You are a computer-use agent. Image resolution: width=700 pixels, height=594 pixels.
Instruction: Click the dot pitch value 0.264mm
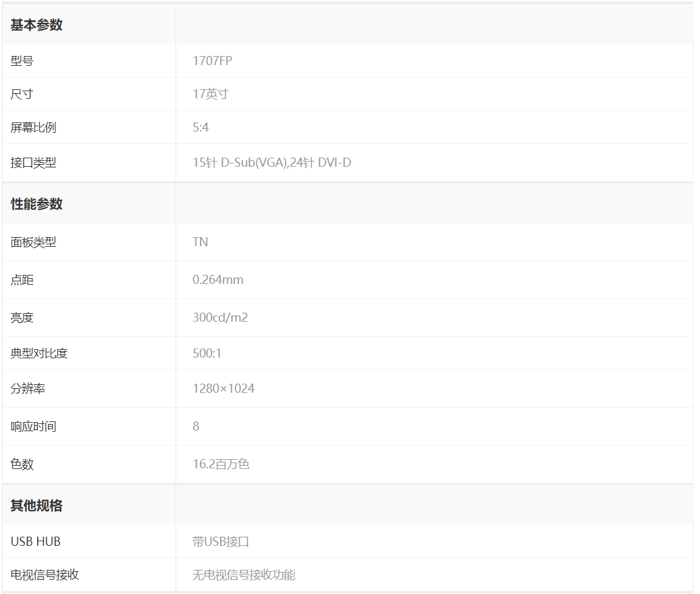click(218, 280)
